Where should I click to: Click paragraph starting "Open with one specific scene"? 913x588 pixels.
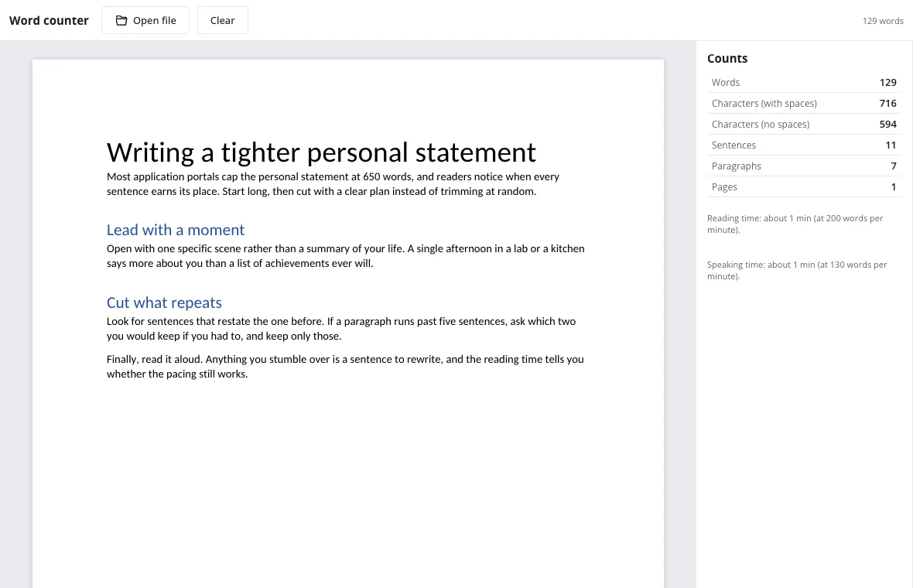tap(345, 256)
